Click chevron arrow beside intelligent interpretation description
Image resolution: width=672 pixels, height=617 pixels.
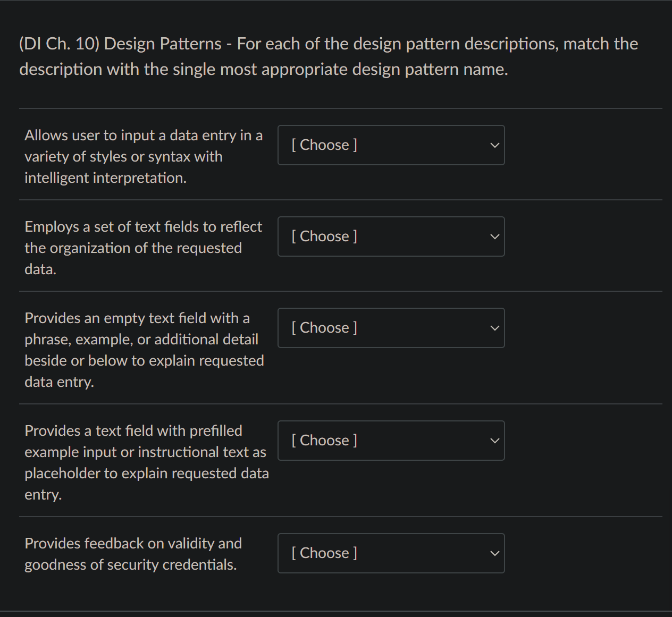click(x=494, y=145)
